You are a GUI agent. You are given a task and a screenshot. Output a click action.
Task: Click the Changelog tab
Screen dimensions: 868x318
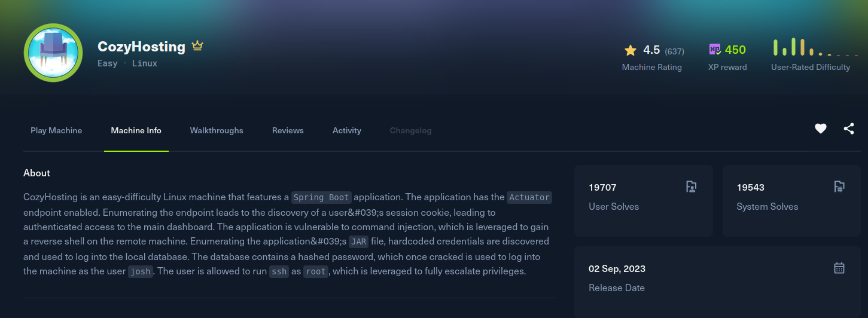[x=410, y=130]
